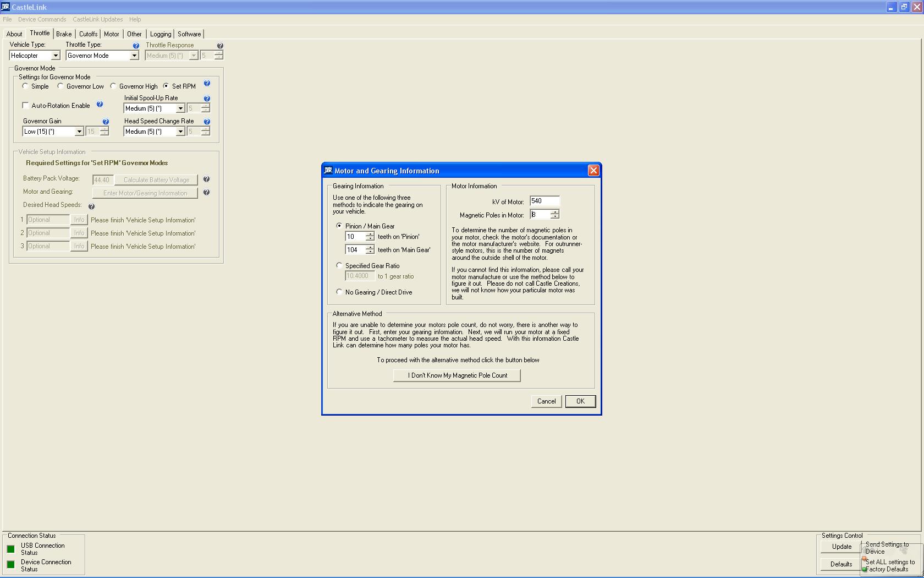
Task: Click Main Gear teeth number field
Action: tap(355, 249)
